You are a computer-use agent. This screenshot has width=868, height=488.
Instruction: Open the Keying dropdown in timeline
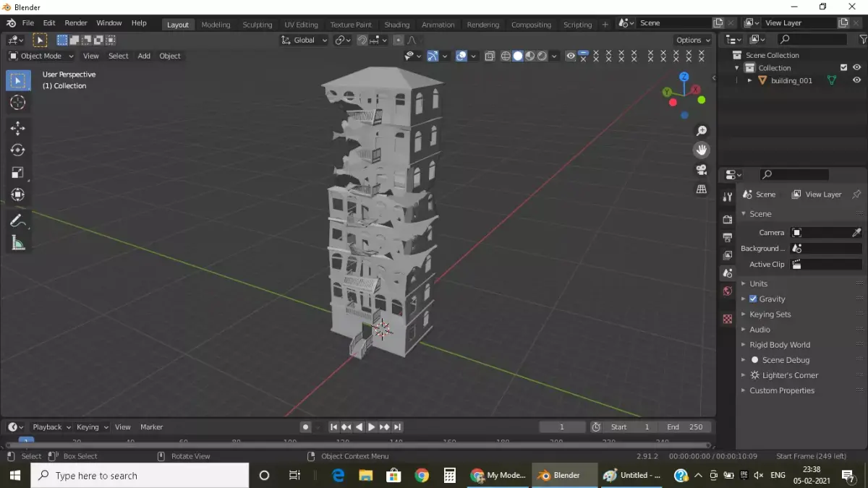(92, 427)
